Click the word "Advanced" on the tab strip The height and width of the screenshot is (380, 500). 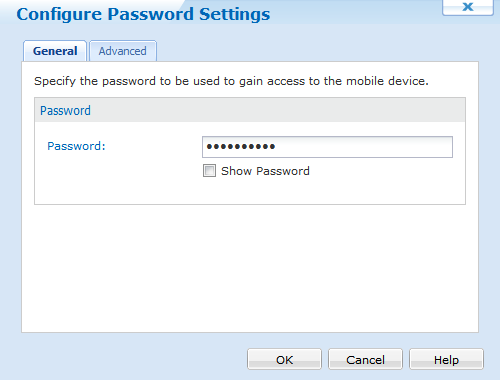pyautogui.click(x=123, y=51)
